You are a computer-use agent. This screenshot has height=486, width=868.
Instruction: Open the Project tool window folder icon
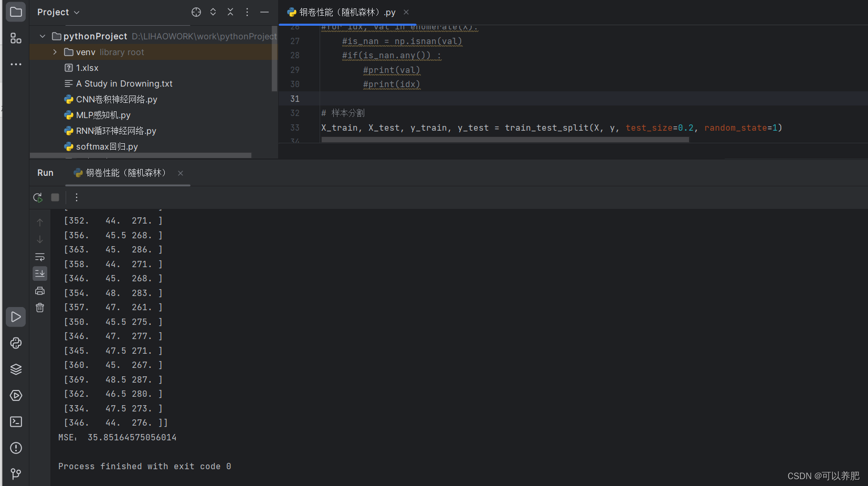coord(16,12)
